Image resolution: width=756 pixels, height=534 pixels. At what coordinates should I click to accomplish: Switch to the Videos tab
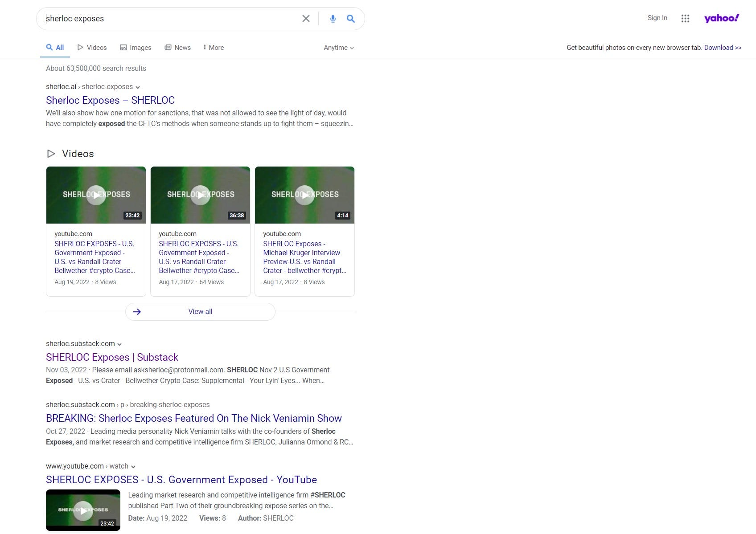pos(92,47)
